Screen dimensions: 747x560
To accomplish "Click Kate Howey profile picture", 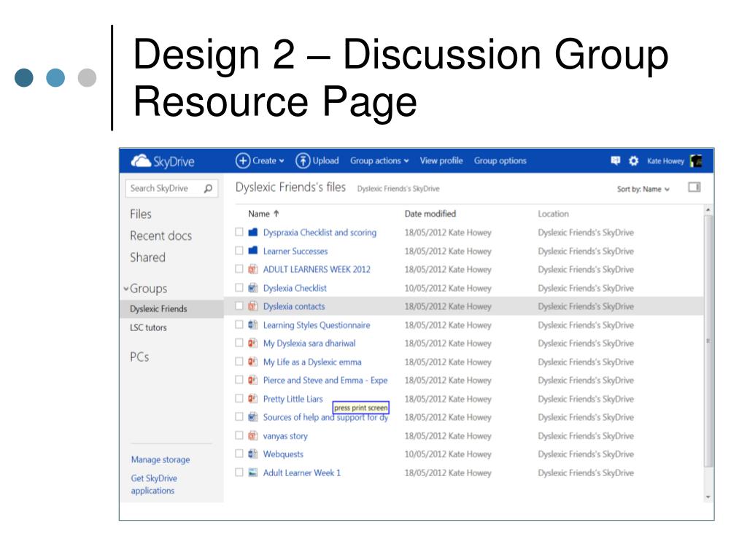I will (696, 161).
